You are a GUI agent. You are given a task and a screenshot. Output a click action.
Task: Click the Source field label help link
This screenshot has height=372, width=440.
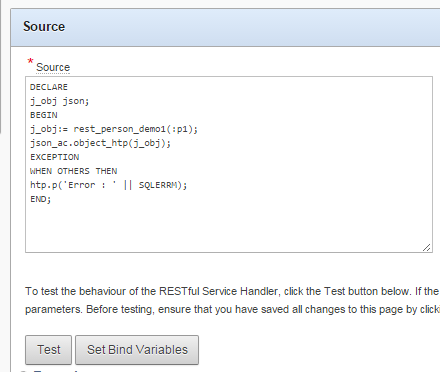point(53,67)
